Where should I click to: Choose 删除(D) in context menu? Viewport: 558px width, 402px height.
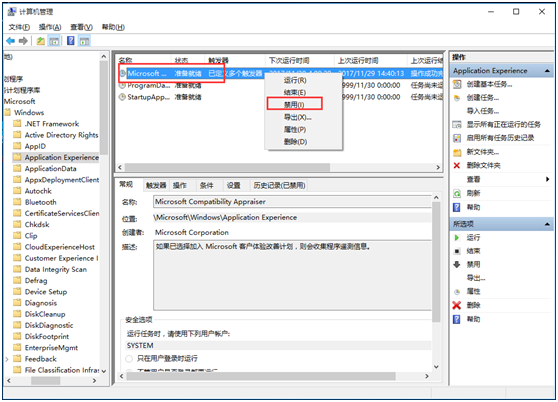point(295,142)
